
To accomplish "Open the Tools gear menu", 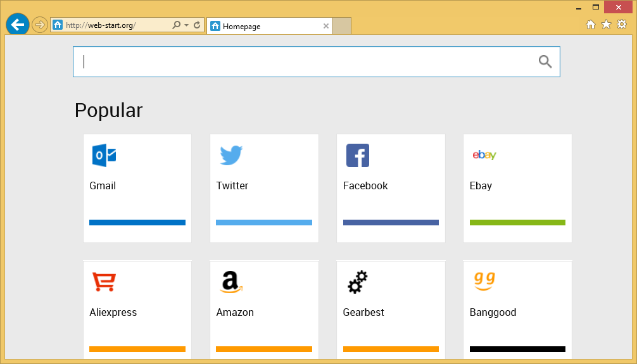I will click(x=622, y=25).
